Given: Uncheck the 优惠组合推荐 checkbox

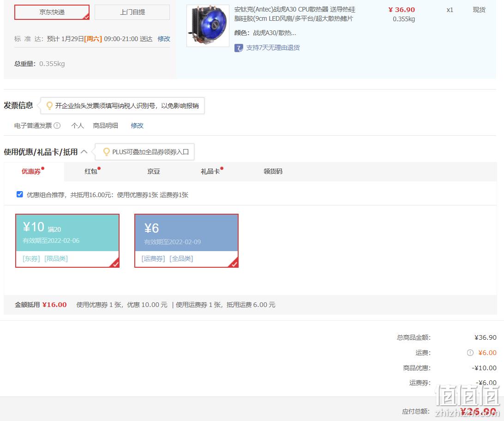Looking at the screenshot, I should (x=19, y=194).
